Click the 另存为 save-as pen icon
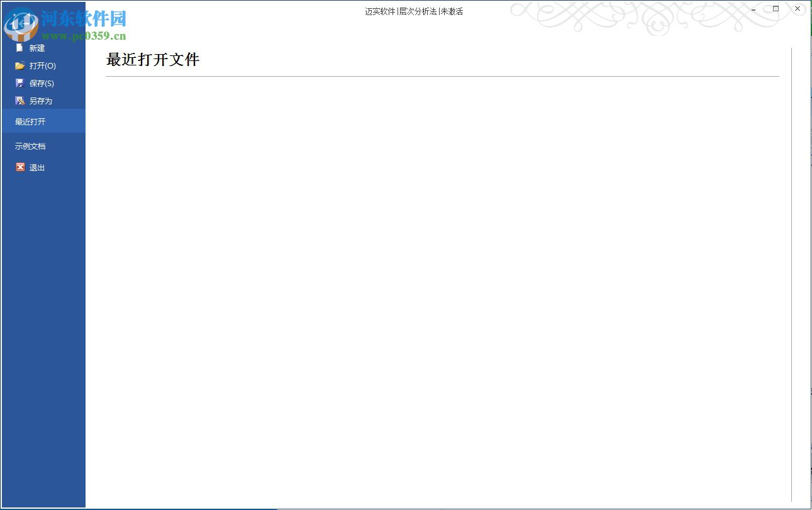812x510 pixels. coord(21,101)
